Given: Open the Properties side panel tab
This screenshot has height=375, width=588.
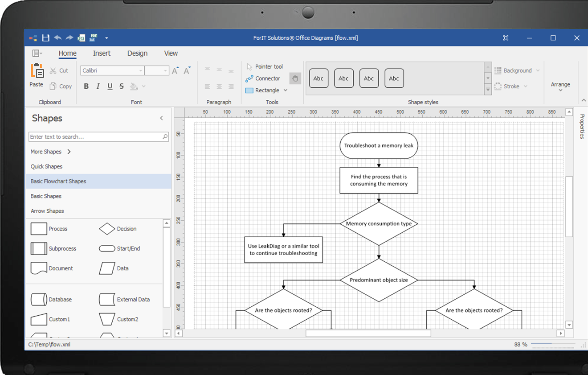Looking at the screenshot, I should pos(582,127).
